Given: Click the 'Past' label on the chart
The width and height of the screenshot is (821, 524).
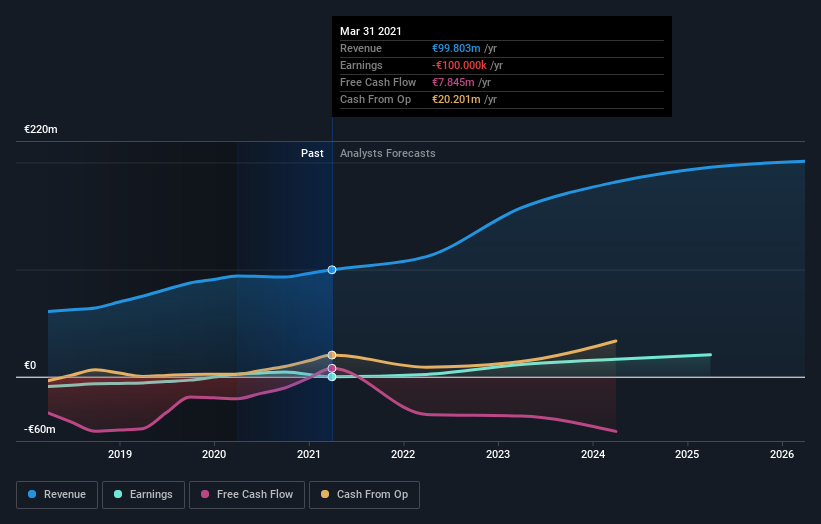Looking at the screenshot, I should point(312,153).
